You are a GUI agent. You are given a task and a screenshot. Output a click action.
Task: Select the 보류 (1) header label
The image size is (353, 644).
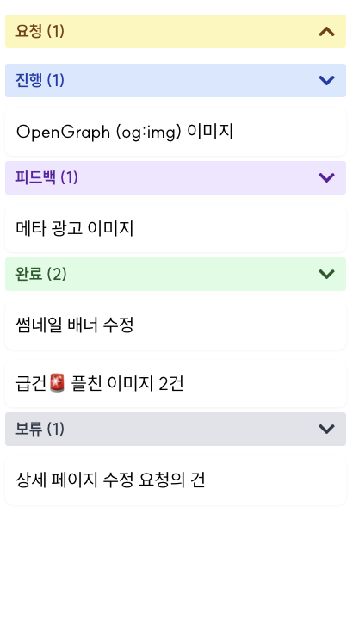(40, 429)
